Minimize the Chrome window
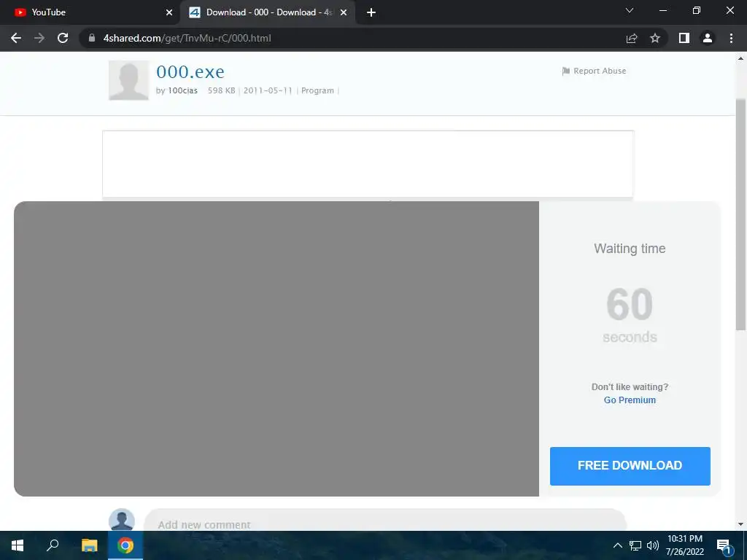 (x=662, y=10)
